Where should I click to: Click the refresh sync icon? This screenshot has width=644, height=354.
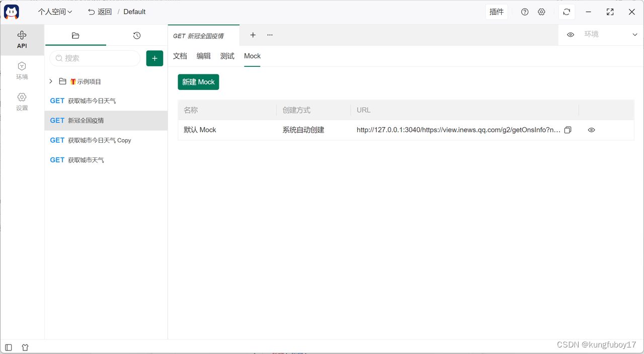(x=567, y=12)
